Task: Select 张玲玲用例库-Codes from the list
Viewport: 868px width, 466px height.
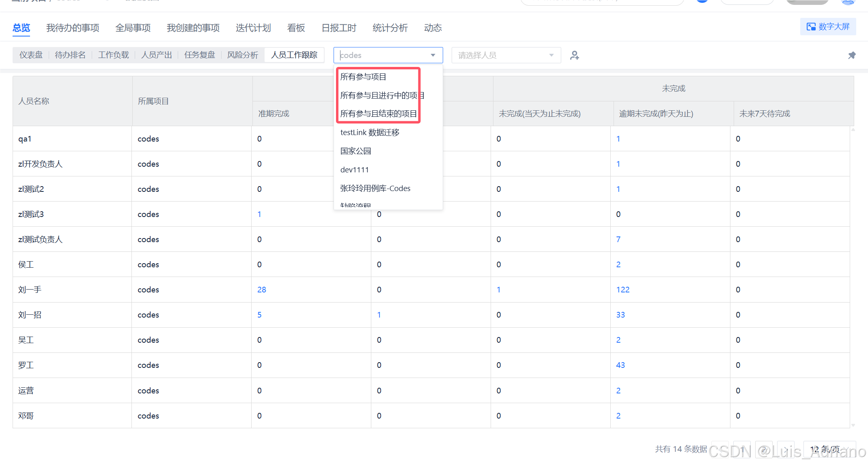Action: pos(375,188)
